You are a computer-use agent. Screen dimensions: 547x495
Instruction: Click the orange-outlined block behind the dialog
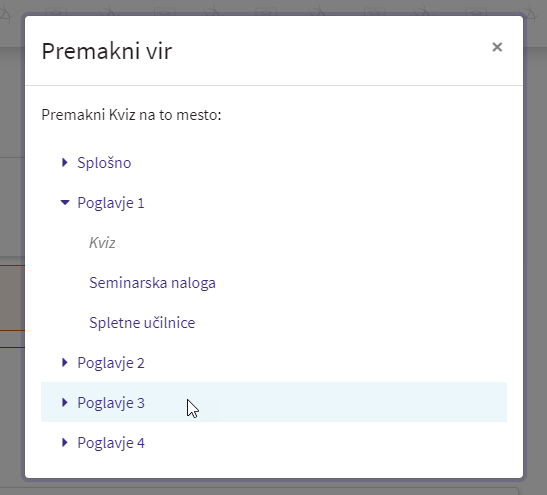(12, 298)
